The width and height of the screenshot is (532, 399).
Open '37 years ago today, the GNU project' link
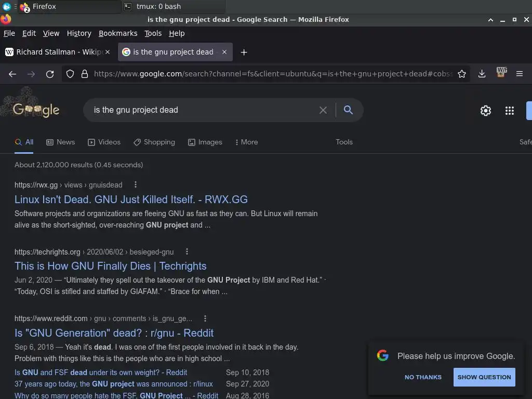pyautogui.click(x=114, y=384)
